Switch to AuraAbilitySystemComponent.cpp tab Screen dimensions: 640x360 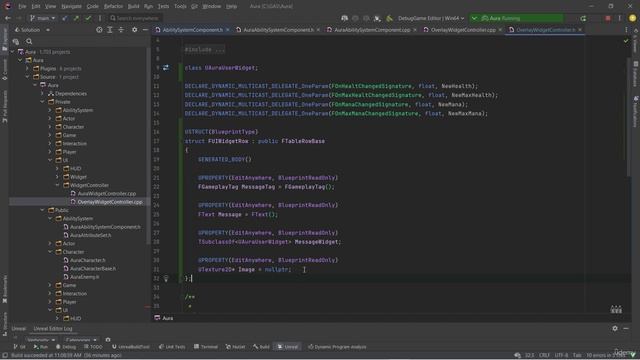tap(372, 30)
